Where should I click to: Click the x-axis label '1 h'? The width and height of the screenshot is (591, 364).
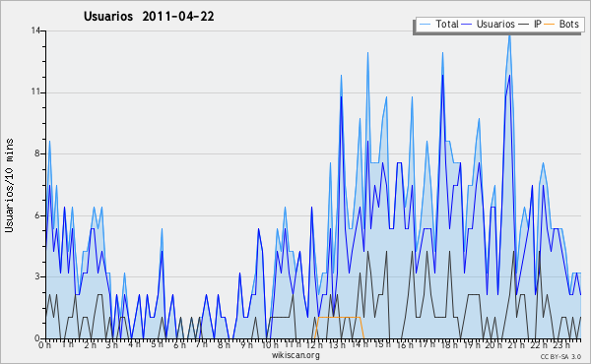coord(67,344)
